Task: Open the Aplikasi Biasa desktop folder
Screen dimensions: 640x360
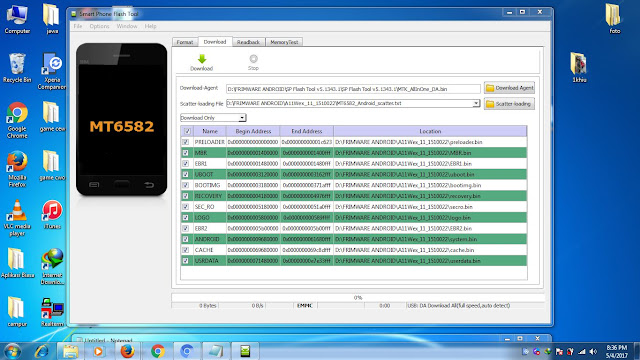Action: [x=17, y=263]
